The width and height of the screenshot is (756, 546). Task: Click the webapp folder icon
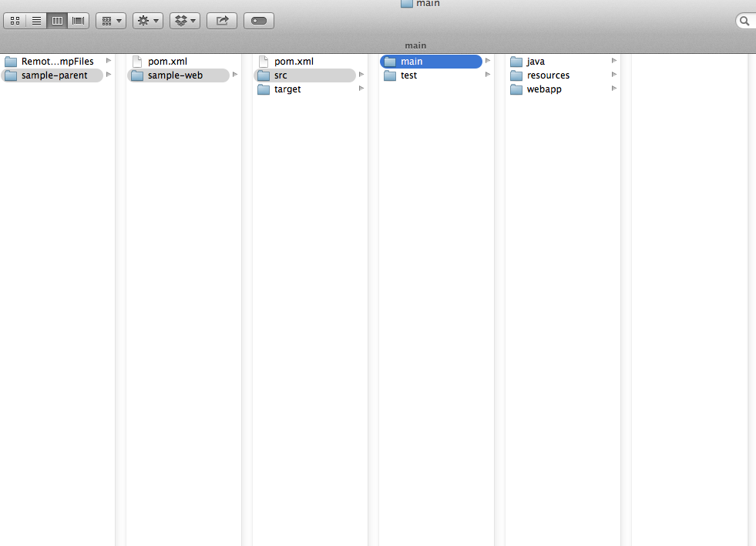[516, 89]
